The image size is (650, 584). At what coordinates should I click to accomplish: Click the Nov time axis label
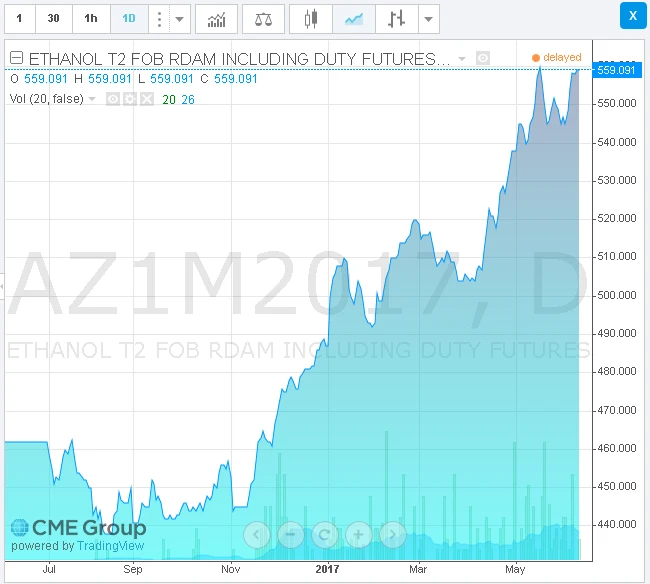[230, 569]
